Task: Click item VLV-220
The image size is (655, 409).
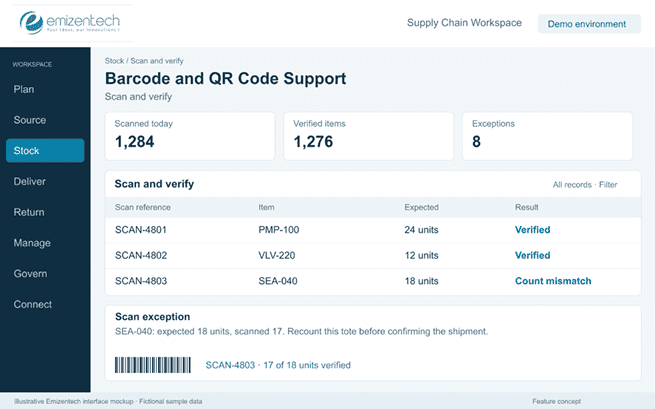Action: 277,256
